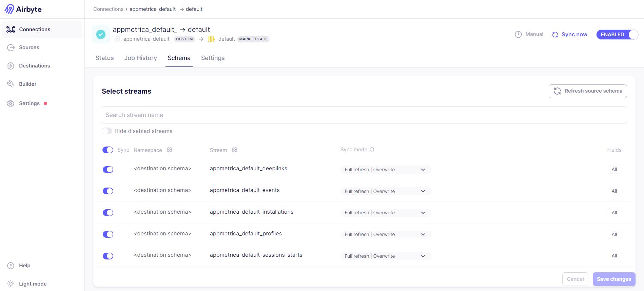Viewport: 644px width, 291px height.
Task: Open sync mode dropdown for installations stream
Action: [386, 213]
